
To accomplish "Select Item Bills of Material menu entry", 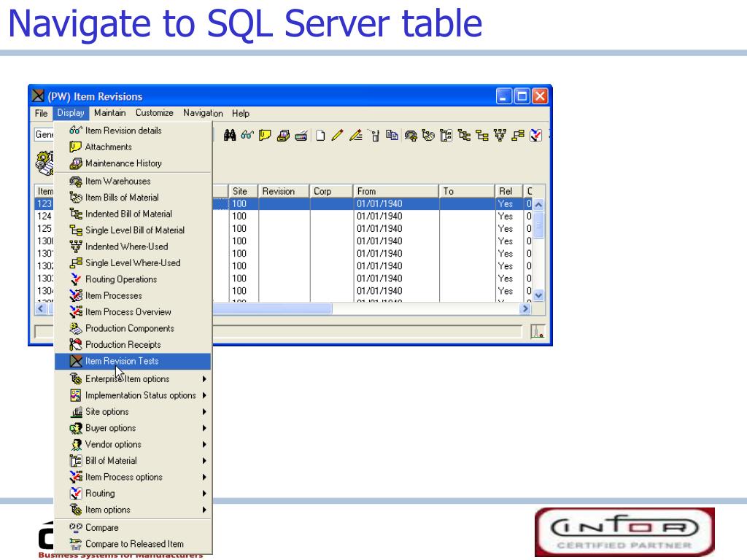I will click(133, 198).
